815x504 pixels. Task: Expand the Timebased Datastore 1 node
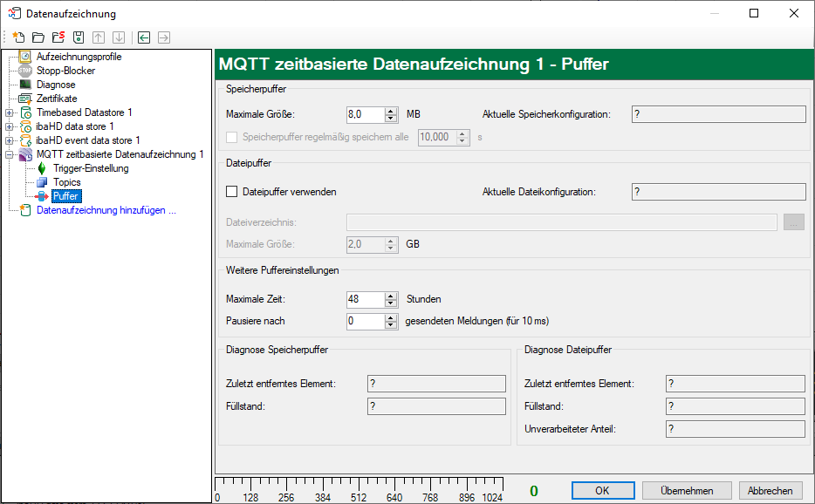point(10,112)
